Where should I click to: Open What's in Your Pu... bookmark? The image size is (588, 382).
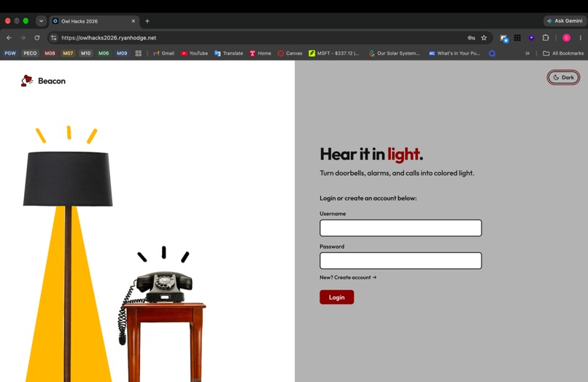coord(454,53)
